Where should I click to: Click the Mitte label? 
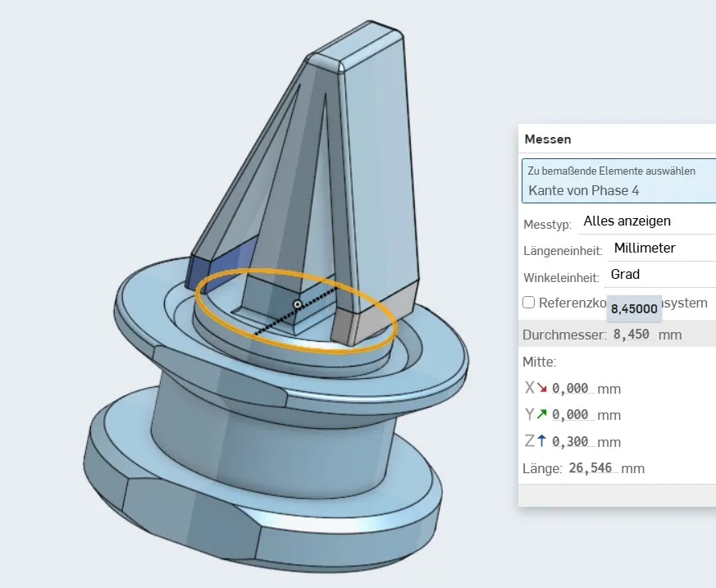pyautogui.click(x=540, y=362)
